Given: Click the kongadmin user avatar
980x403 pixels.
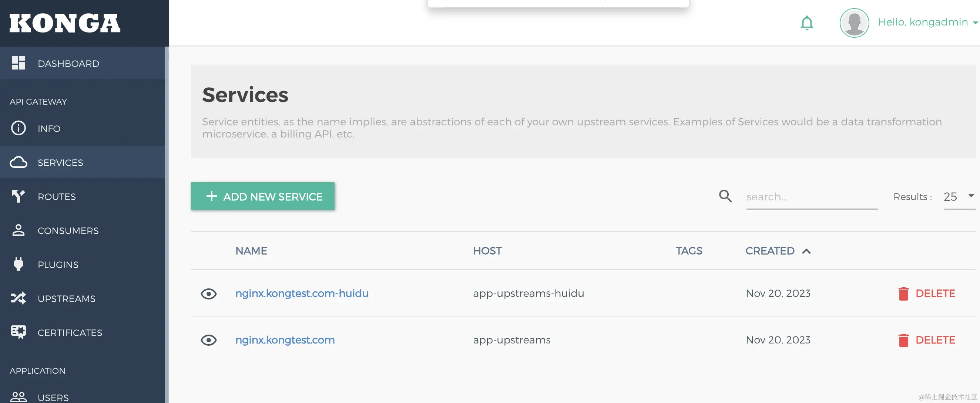Looking at the screenshot, I should coord(854,23).
